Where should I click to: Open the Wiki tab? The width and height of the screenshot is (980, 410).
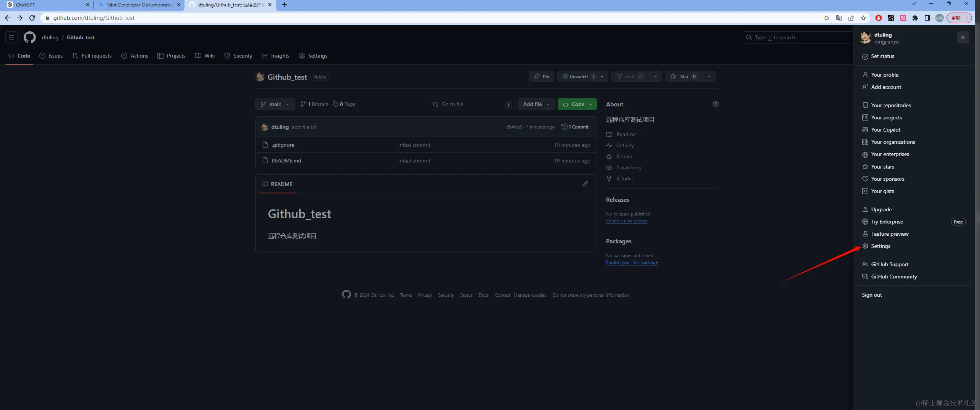tap(205, 56)
